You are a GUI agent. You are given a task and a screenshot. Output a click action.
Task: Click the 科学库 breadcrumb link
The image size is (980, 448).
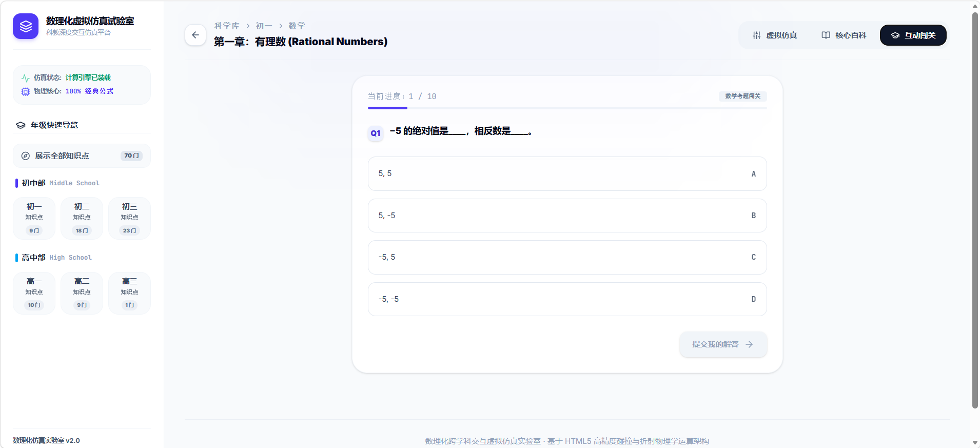point(227,26)
